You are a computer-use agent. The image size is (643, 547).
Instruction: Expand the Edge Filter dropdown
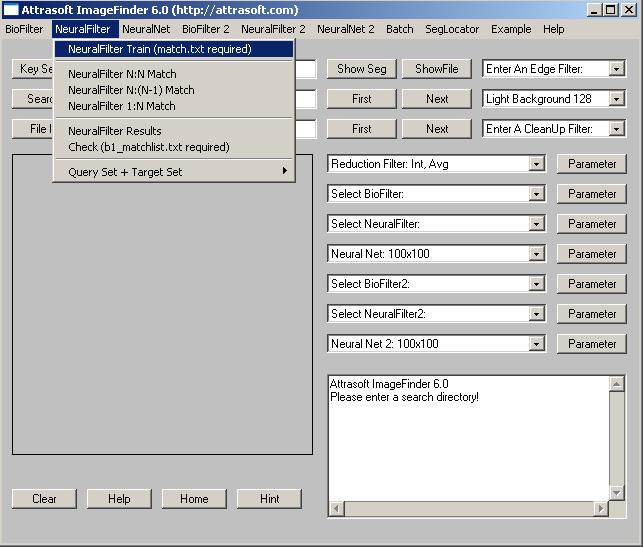click(616, 69)
